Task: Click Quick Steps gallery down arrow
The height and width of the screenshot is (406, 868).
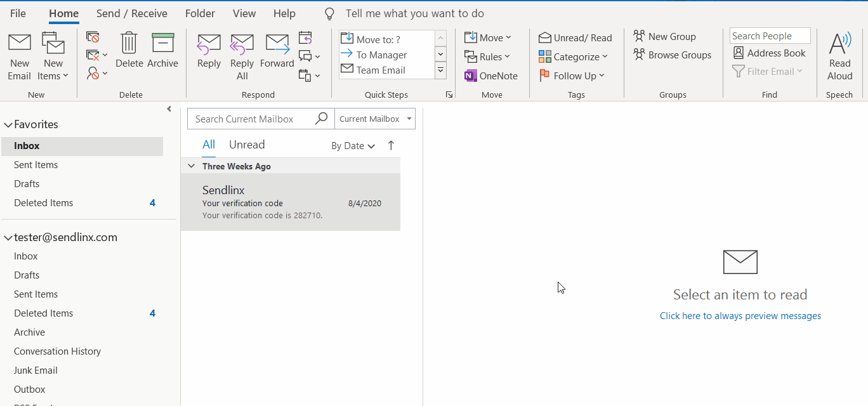Action: coord(440,54)
